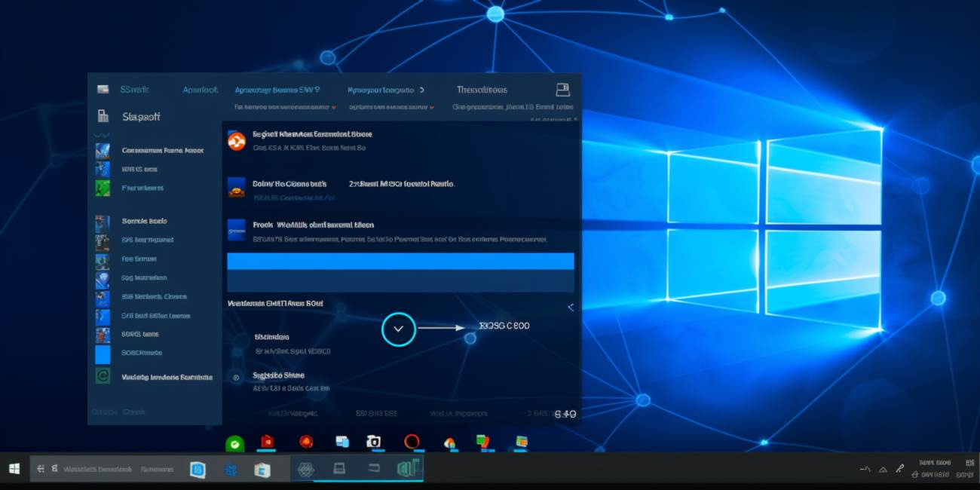The image size is (980, 490).
Task: Click the small icon in the window's top-left corner
Action: [103, 90]
